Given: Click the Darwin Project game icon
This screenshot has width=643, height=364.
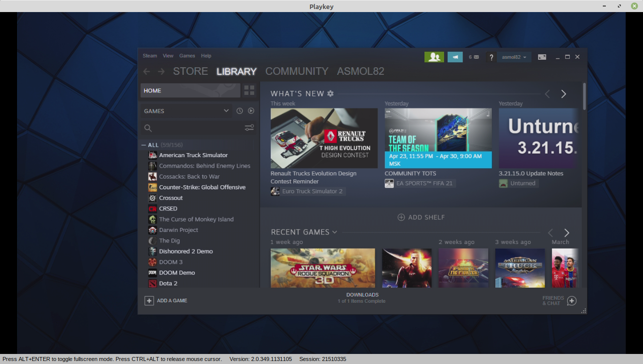Looking at the screenshot, I should point(152,230).
